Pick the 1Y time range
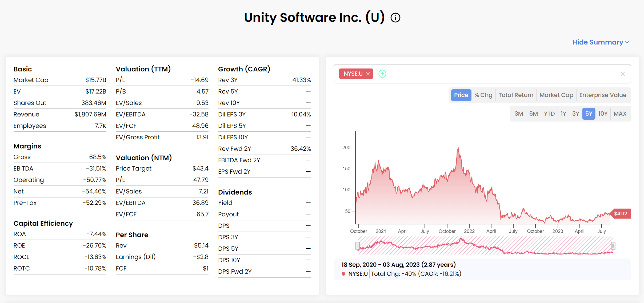 (563, 114)
